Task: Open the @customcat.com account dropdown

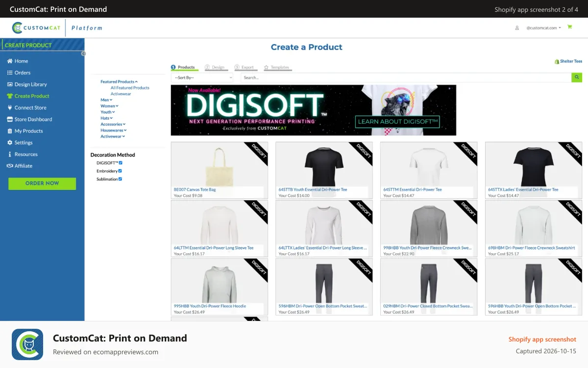Action: coord(544,28)
